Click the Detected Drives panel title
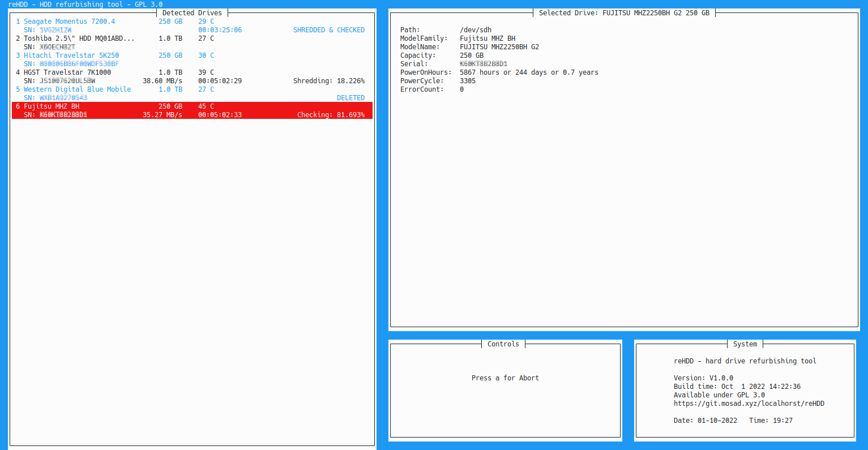 point(192,13)
